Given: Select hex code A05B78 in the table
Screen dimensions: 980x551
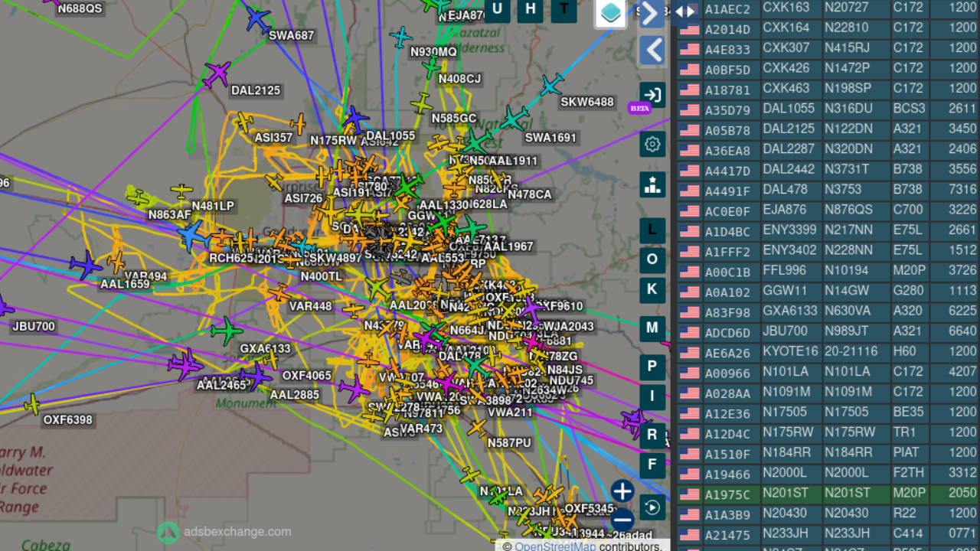Looking at the screenshot, I should [x=727, y=130].
